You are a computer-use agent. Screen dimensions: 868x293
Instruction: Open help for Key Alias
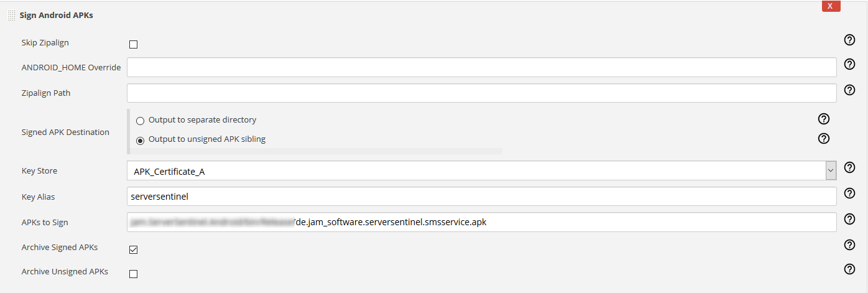(x=849, y=193)
